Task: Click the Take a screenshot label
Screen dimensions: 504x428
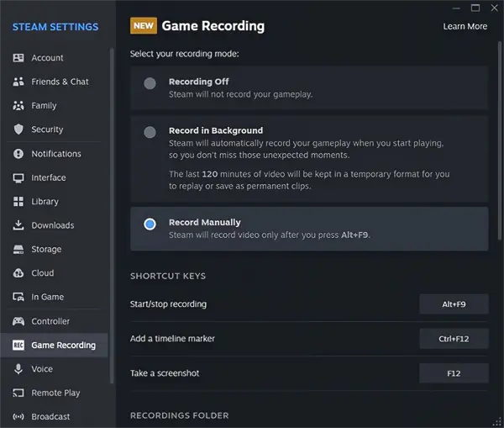Action: click(165, 373)
